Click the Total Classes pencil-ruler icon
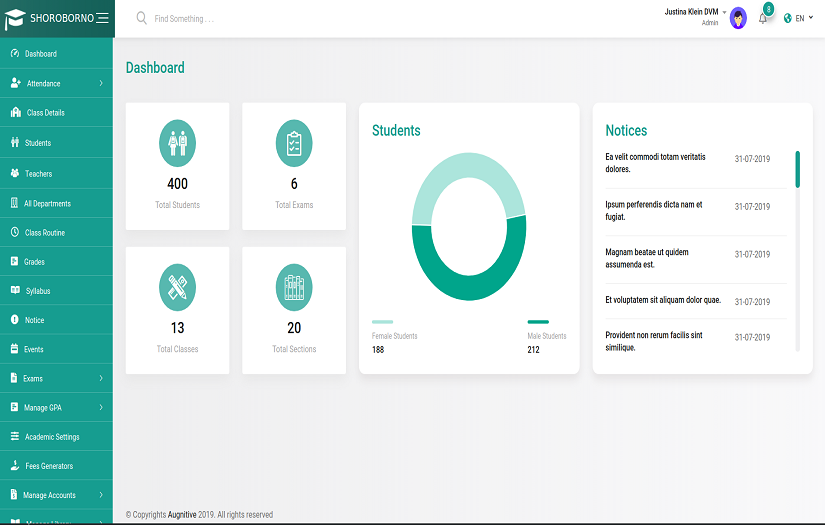Viewport: 825px width, 525px height. pos(177,288)
